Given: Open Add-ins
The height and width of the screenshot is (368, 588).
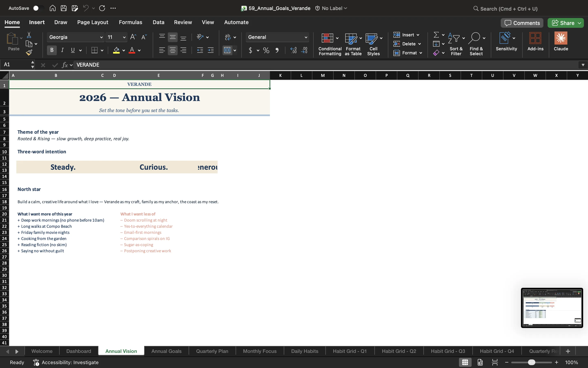Looking at the screenshot, I should (x=535, y=41).
